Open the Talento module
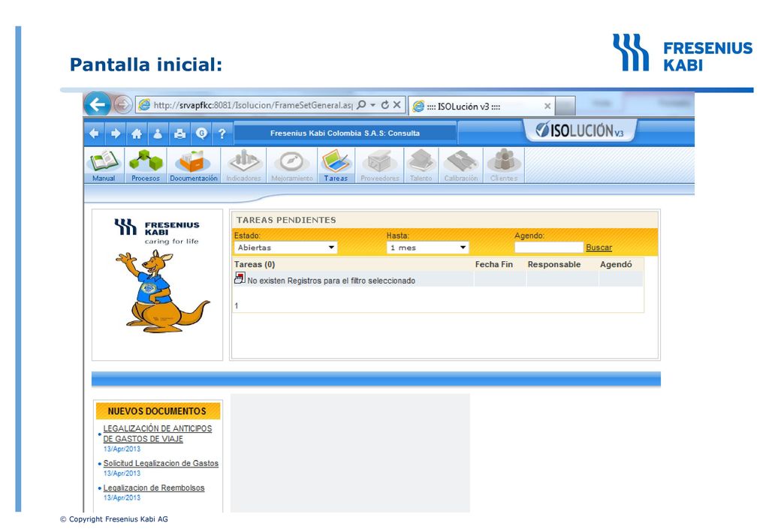769x532 pixels. 421,166
